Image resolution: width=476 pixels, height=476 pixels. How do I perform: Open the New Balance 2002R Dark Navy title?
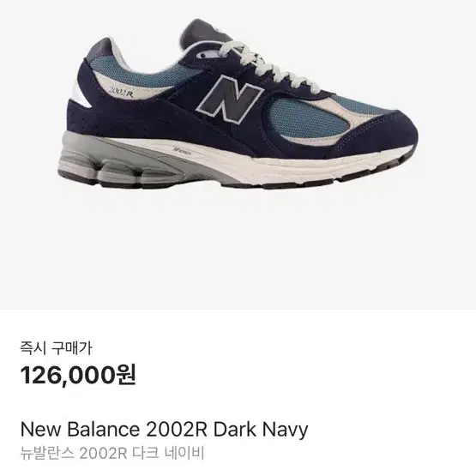tap(164, 430)
